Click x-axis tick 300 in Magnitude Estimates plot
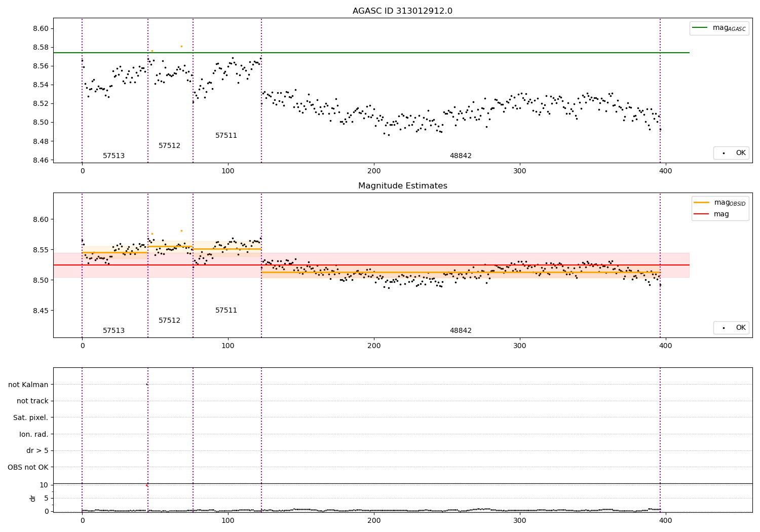This screenshot has height=532, width=760. point(520,346)
